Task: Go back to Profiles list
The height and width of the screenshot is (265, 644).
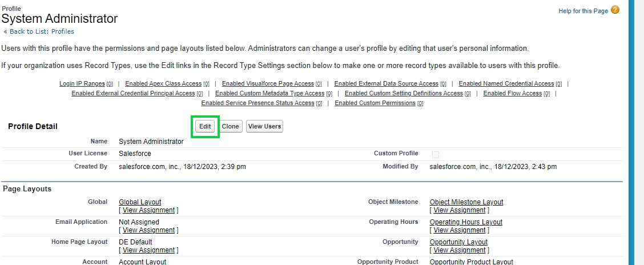Action: point(42,31)
